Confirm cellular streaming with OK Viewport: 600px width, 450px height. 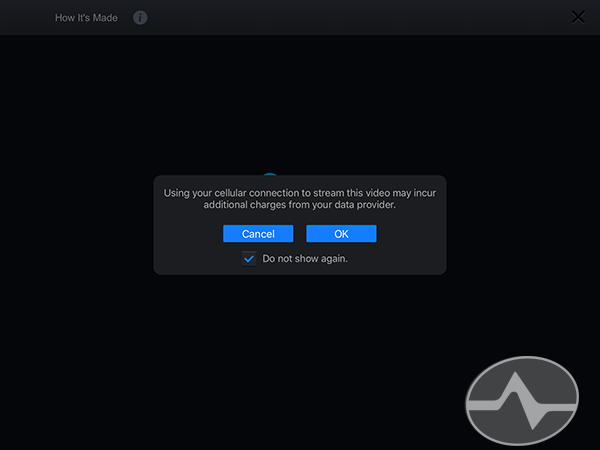[x=341, y=233]
